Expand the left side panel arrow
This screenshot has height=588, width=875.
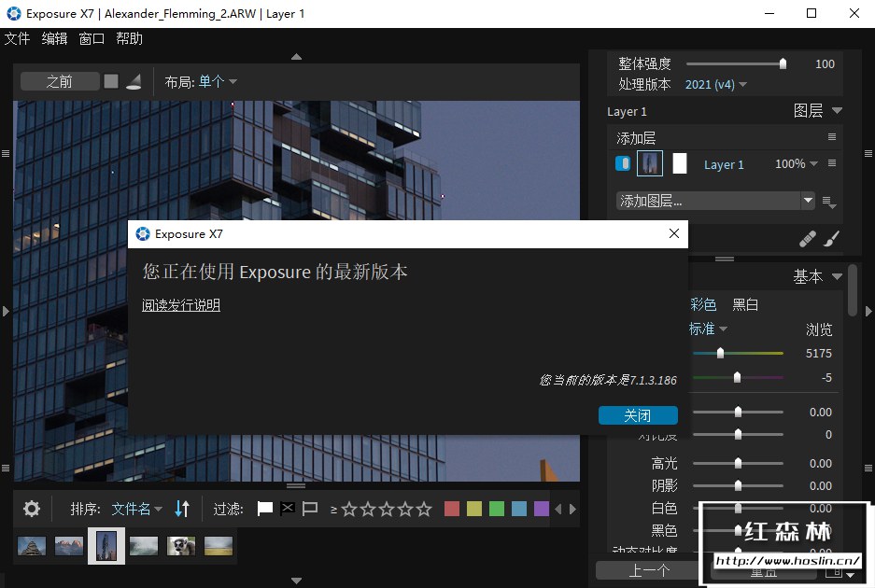[x=6, y=311]
